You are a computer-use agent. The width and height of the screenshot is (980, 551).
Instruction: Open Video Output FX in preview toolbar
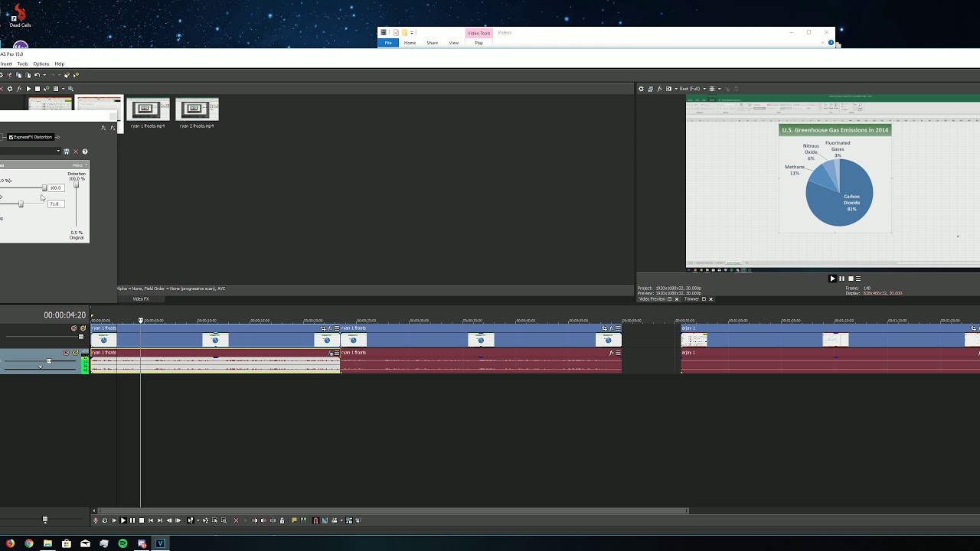659,89
